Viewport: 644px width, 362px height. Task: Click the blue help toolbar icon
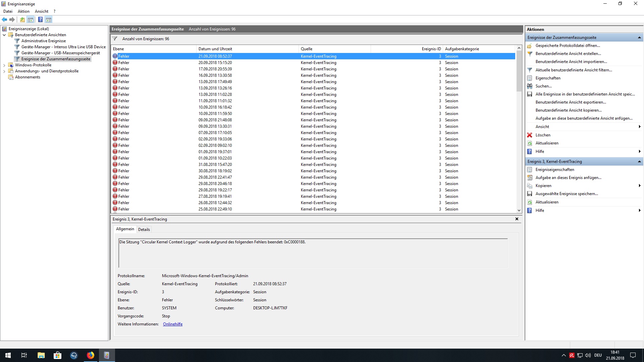pyautogui.click(x=40, y=19)
